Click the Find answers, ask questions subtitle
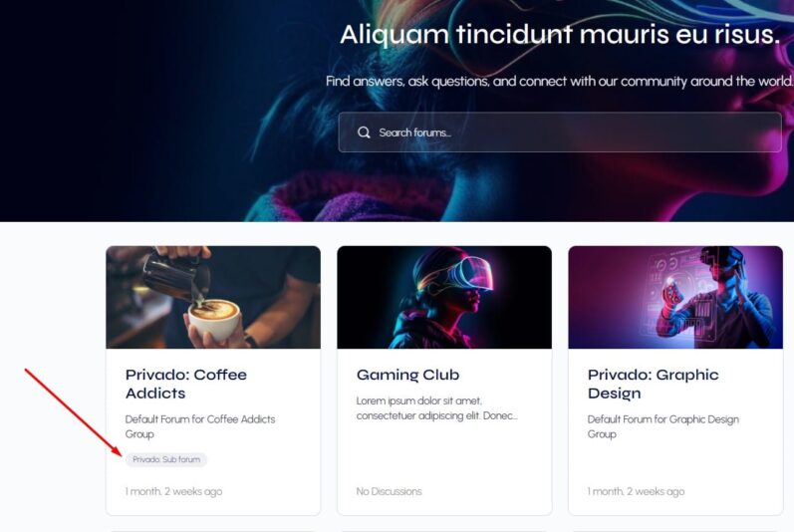794x532 pixels. point(559,81)
